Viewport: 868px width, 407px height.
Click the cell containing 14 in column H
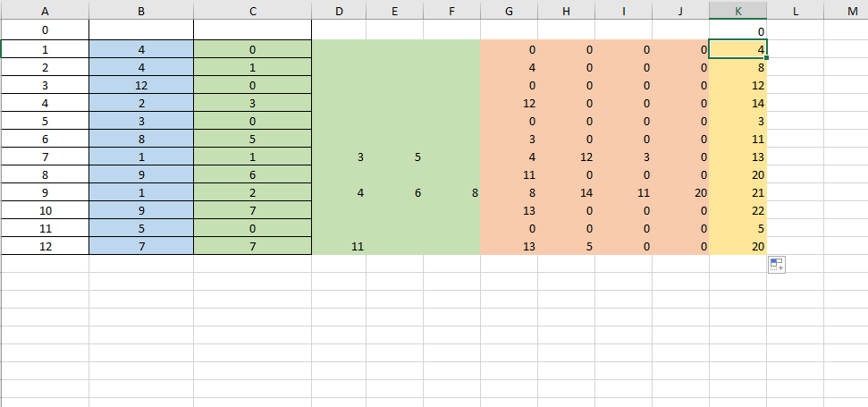coord(566,191)
